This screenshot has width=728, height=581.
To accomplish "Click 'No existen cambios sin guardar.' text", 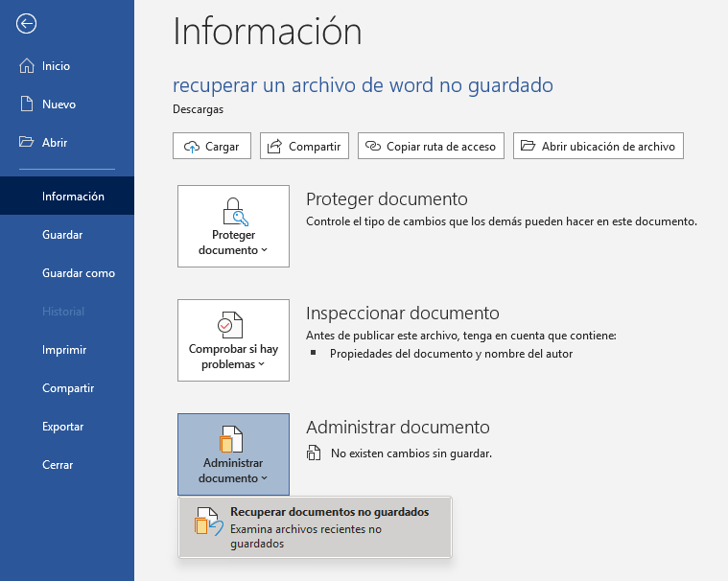I will point(411,453).
